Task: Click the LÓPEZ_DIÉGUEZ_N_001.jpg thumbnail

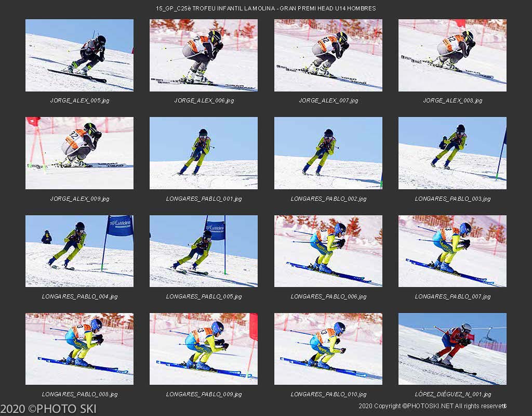Action: click(453, 349)
